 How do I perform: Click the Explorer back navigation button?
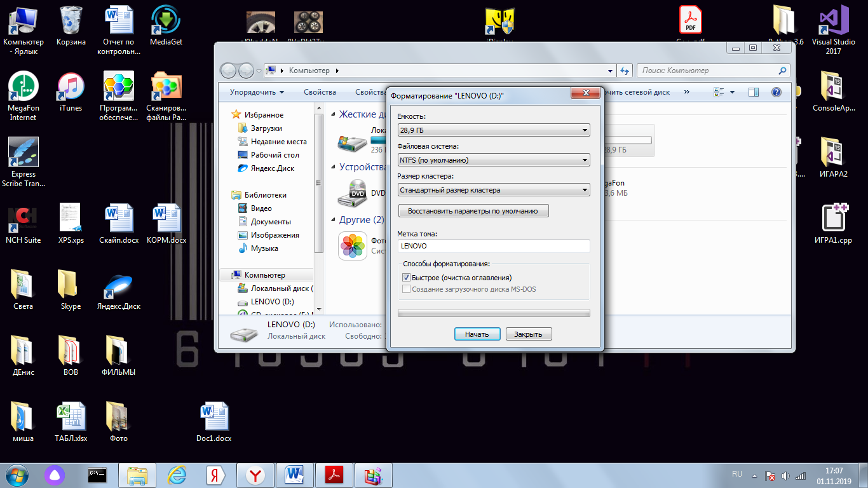[228, 71]
